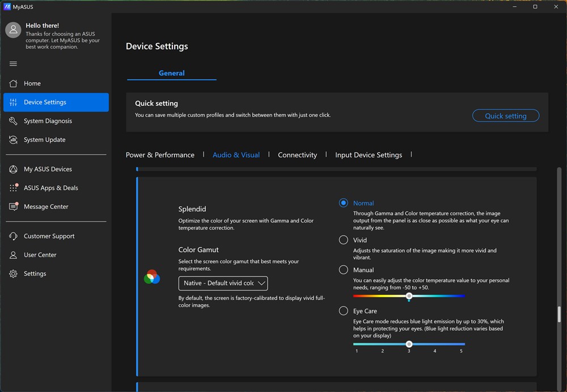Click the Home house icon

(x=14, y=83)
